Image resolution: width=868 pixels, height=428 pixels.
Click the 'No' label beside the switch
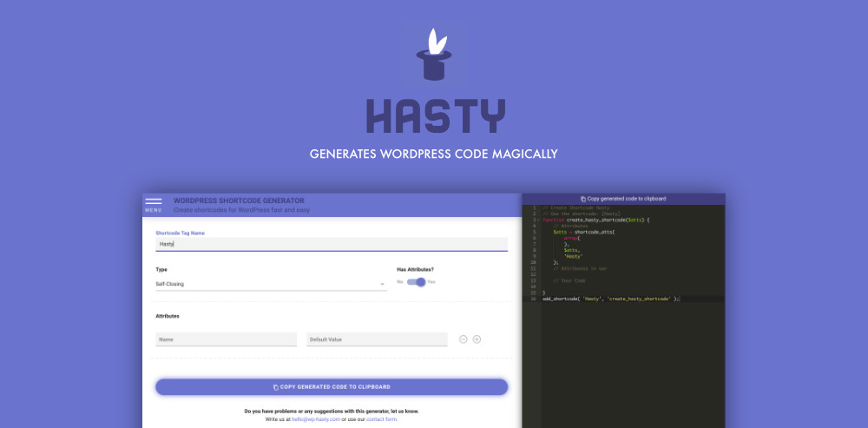pos(399,282)
